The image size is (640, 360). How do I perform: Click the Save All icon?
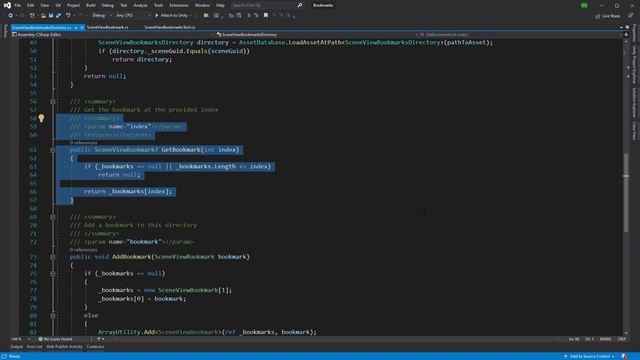point(58,16)
